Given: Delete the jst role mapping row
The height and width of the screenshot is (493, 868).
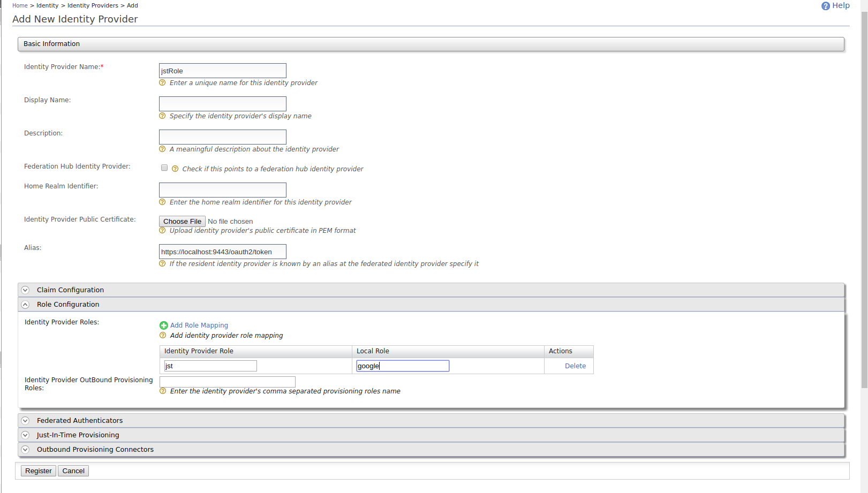Looking at the screenshot, I should [575, 366].
